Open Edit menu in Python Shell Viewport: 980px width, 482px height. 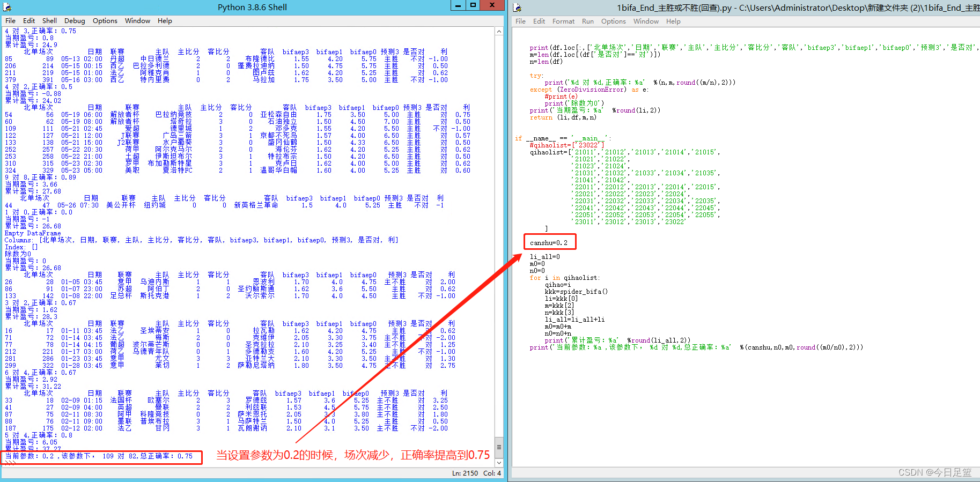(x=29, y=21)
